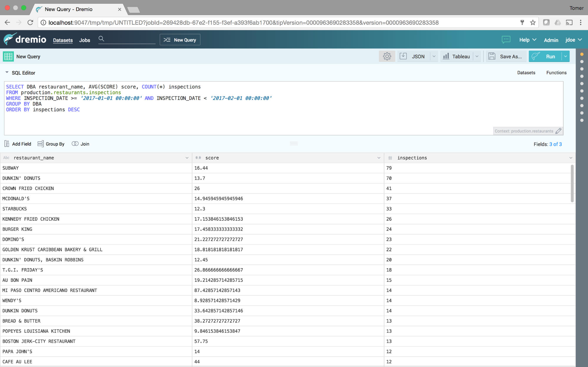Click the settings gear icon
Image resolution: width=588 pixels, height=367 pixels.
pyautogui.click(x=387, y=56)
